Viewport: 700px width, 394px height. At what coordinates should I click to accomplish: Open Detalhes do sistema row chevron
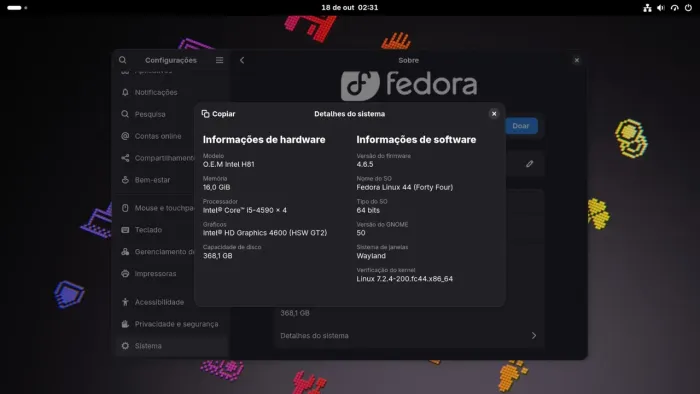point(533,336)
